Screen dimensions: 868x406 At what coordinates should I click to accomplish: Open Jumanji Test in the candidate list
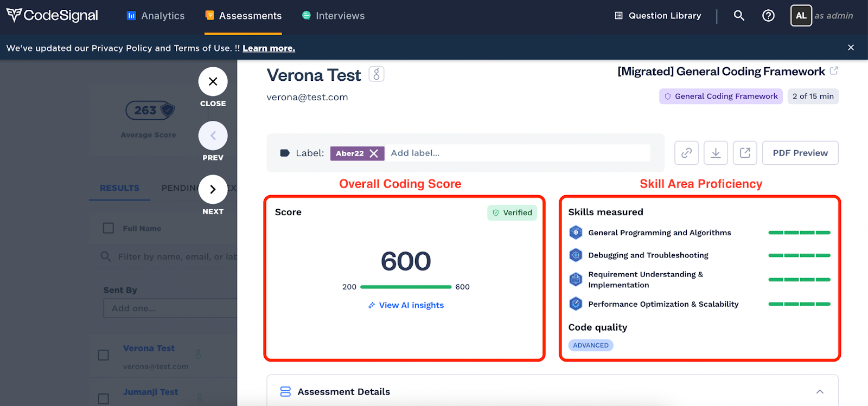tap(150, 392)
